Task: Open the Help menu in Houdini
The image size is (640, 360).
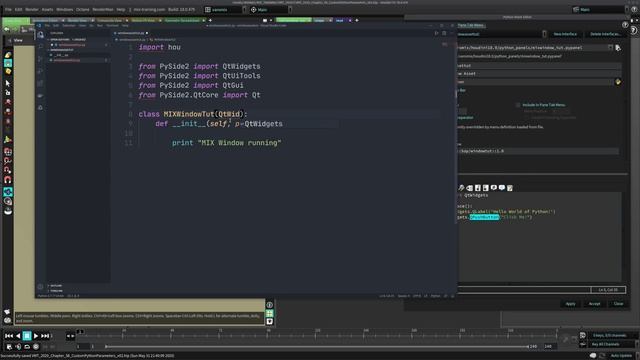Action: coord(121,9)
